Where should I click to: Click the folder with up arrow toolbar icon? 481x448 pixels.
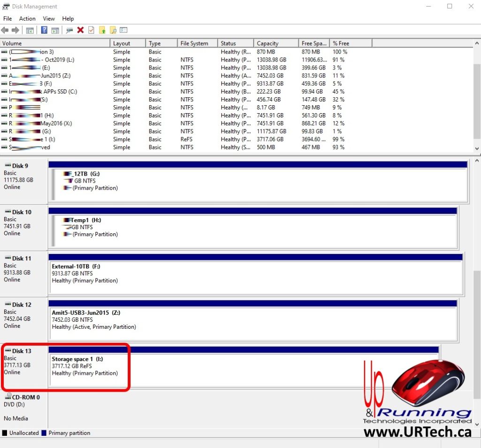102,30
